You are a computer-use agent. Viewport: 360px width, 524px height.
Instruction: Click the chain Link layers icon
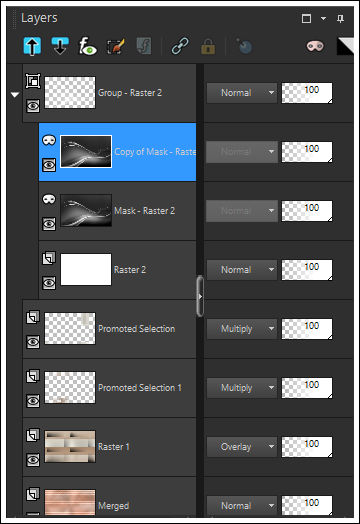180,46
